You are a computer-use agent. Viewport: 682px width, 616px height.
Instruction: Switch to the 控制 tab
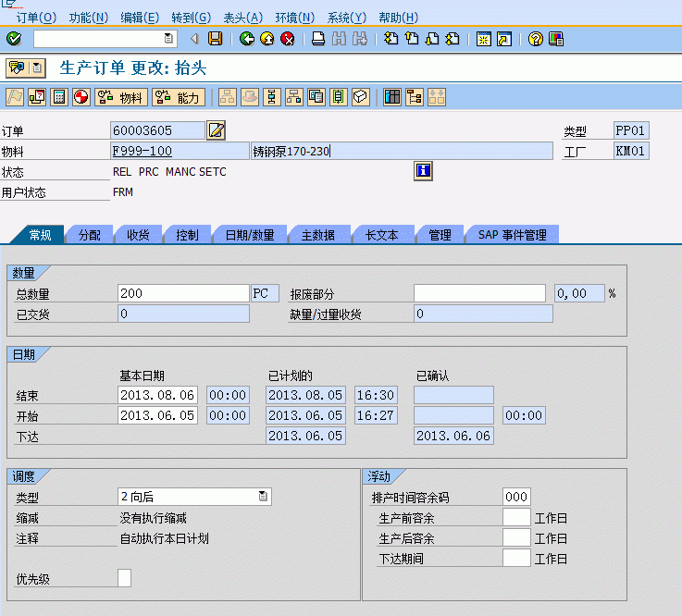click(x=188, y=235)
